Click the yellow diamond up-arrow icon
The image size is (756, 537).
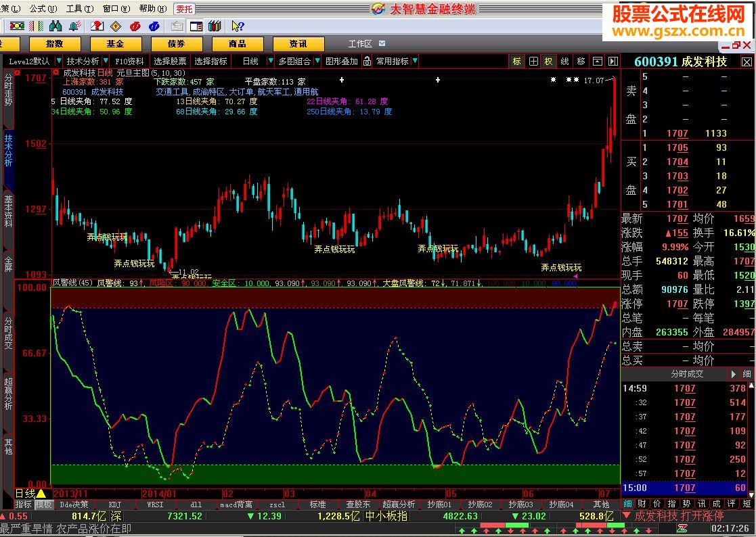coord(116,26)
